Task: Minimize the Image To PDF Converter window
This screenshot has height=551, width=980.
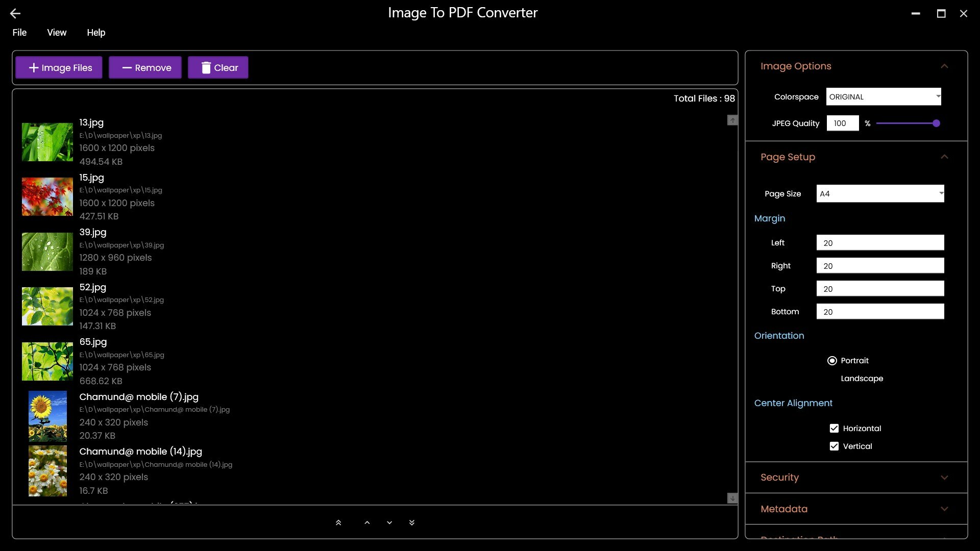Action: [x=916, y=14]
